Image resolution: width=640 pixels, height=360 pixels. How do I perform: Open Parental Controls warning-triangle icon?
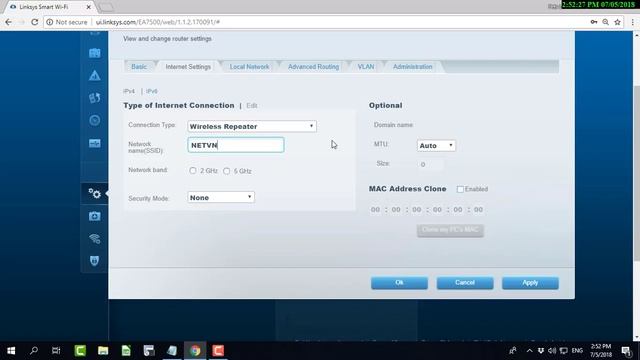[x=95, y=76]
